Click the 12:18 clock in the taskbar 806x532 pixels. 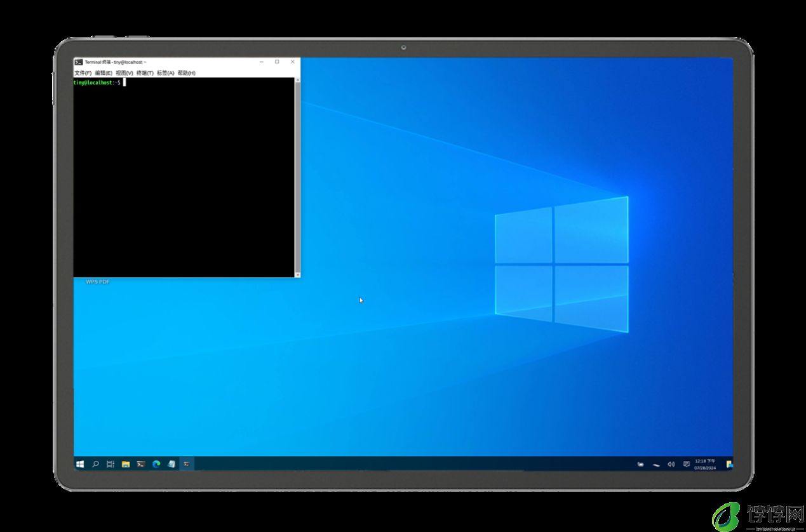705,464
